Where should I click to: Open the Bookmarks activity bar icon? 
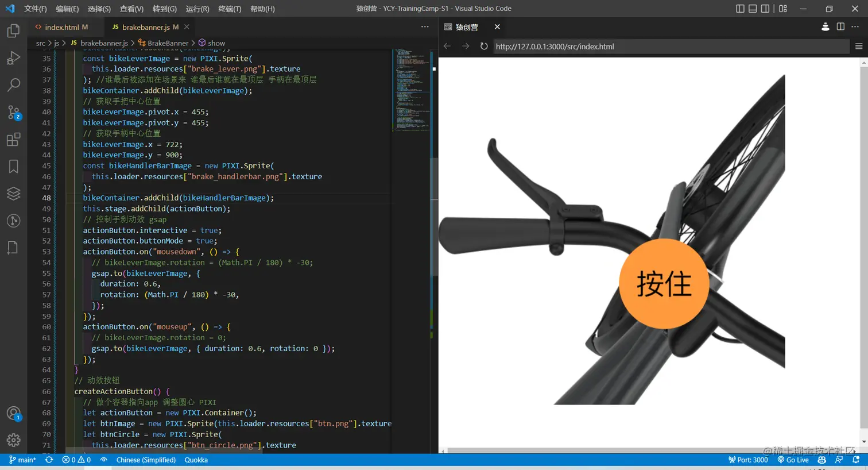pyautogui.click(x=13, y=167)
